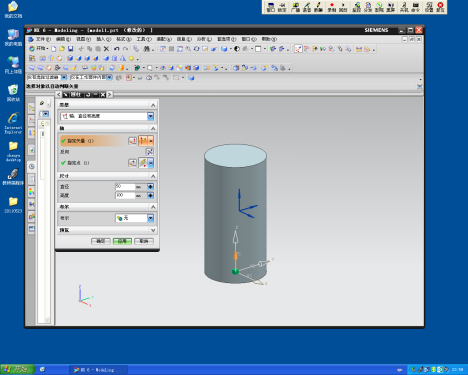Screen dimensions: 468x375
Task: Toggle the highlighted snap icon in right toolbar
Action: tap(298, 49)
